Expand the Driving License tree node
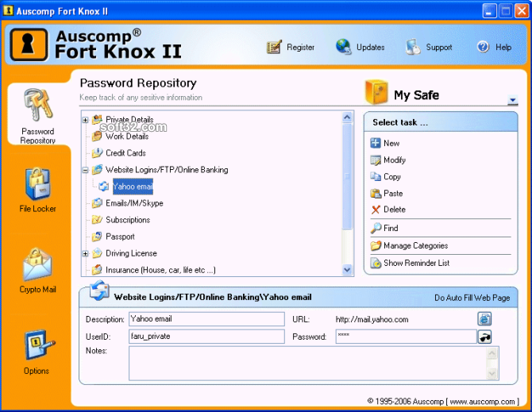532x412 pixels. (86, 253)
